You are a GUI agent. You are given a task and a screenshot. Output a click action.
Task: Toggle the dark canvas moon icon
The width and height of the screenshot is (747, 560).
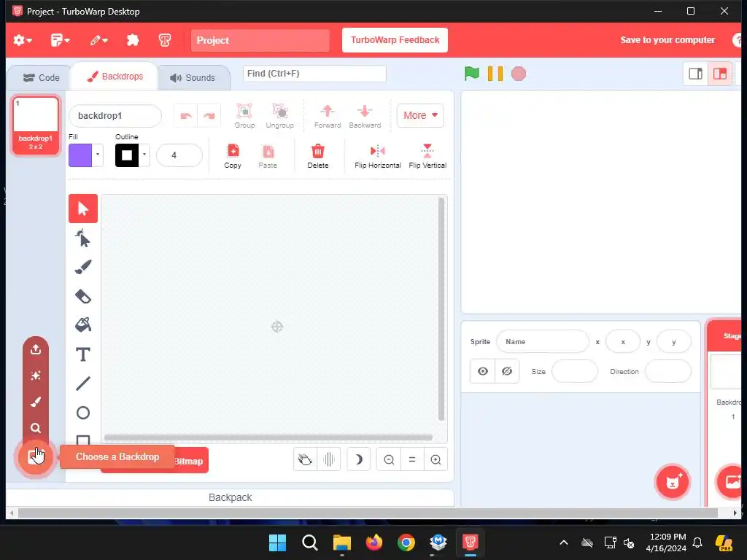pyautogui.click(x=359, y=459)
